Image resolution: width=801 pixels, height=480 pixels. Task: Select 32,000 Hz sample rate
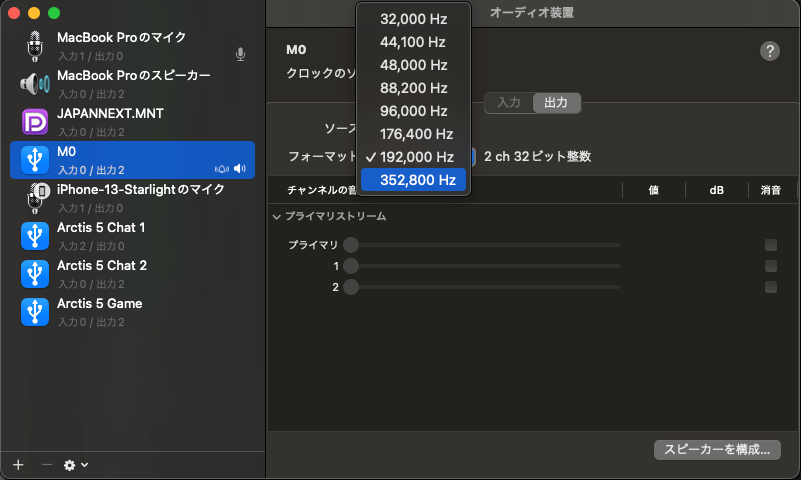pyautogui.click(x=413, y=19)
